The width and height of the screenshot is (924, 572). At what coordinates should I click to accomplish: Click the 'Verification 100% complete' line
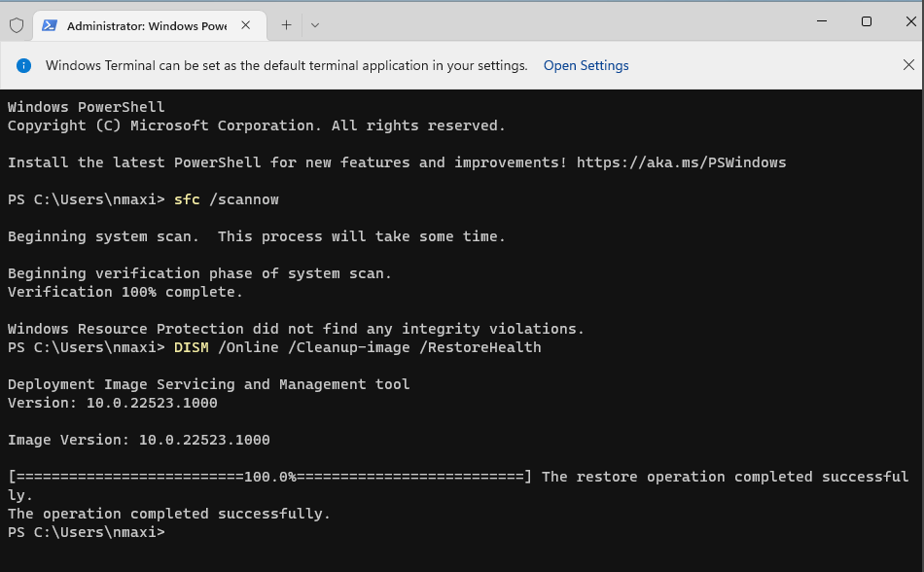(125, 292)
